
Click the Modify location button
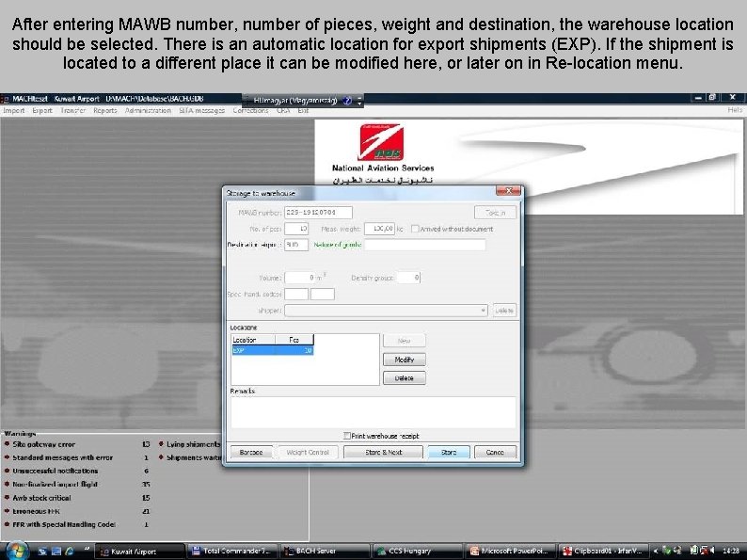coord(404,360)
